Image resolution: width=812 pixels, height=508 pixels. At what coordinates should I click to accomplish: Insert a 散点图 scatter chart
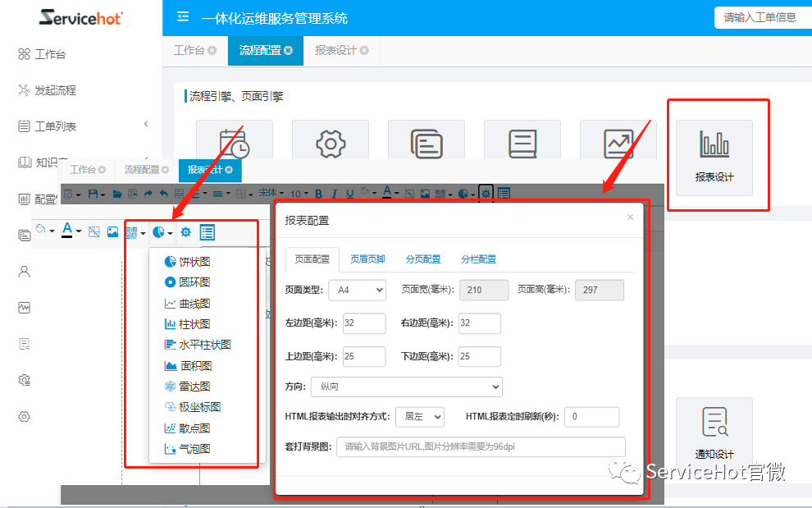click(190, 427)
